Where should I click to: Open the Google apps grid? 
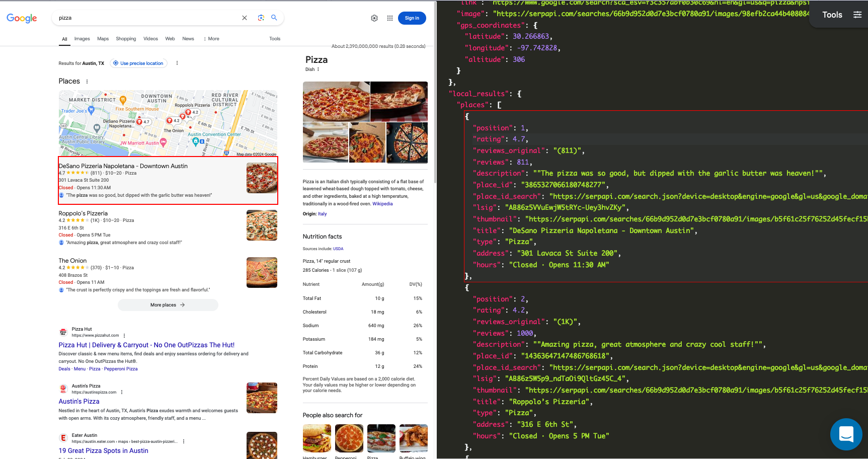pos(390,18)
